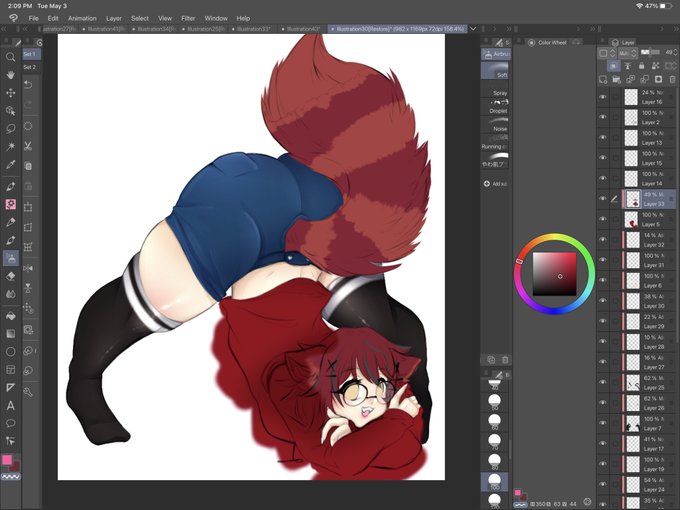Select the Move layer tool
The image size is (680, 510).
(10, 93)
